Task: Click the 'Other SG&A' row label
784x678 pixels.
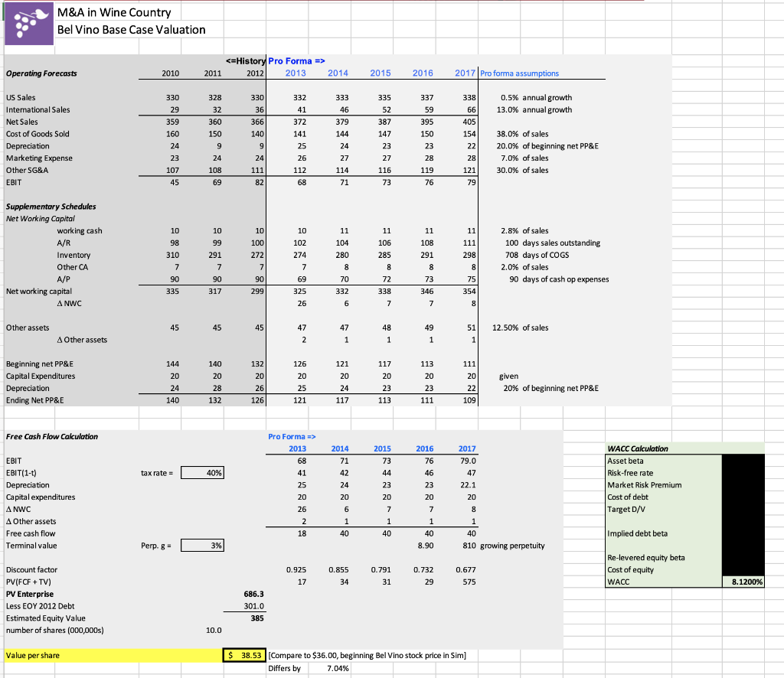Action: pyautogui.click(x=27, y=171)
